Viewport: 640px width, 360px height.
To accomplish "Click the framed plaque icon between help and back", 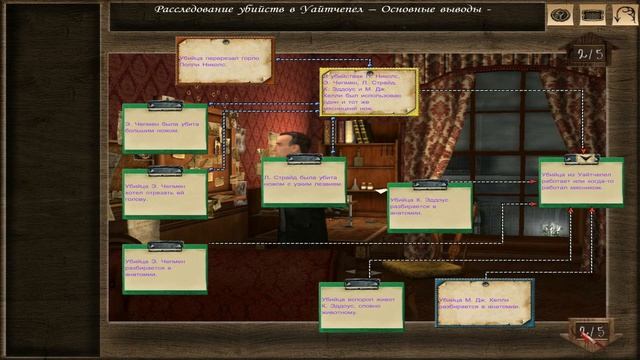I will coord(592,15).
